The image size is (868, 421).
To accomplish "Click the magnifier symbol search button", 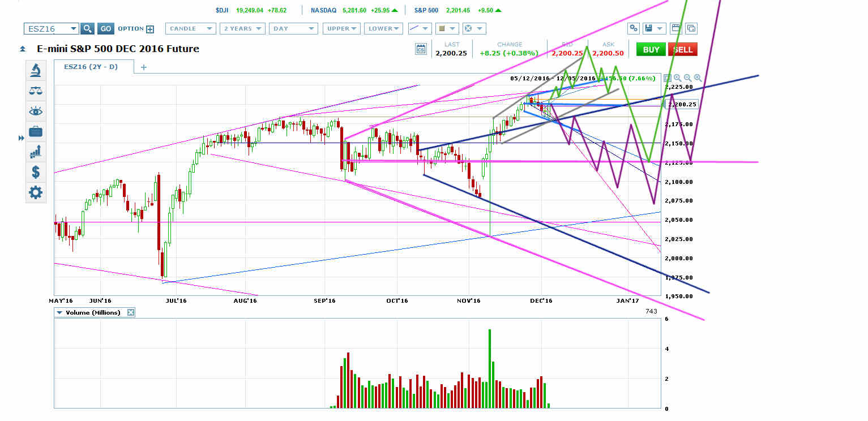I will click(87, 29).
